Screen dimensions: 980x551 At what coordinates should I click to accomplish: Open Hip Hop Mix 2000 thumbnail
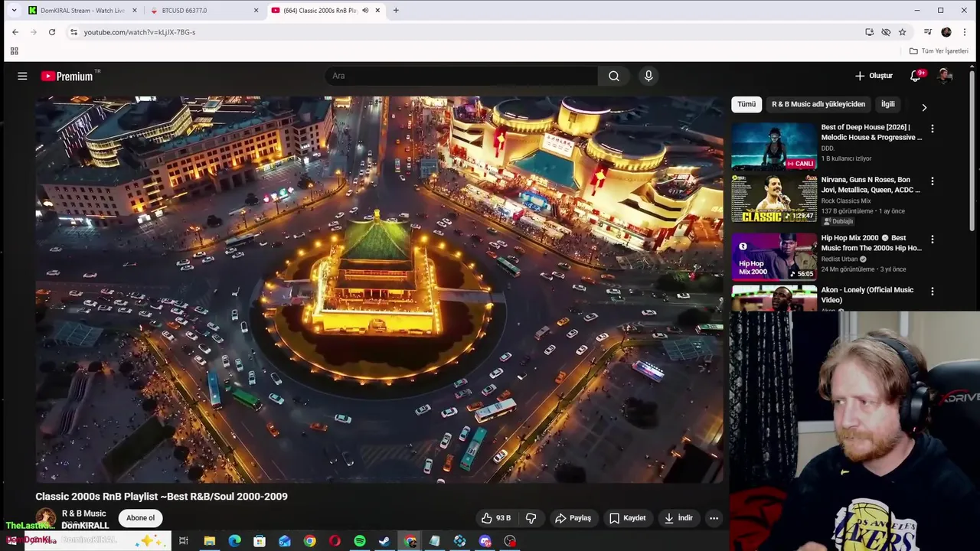pyautogui.click(x=774, y=256)
